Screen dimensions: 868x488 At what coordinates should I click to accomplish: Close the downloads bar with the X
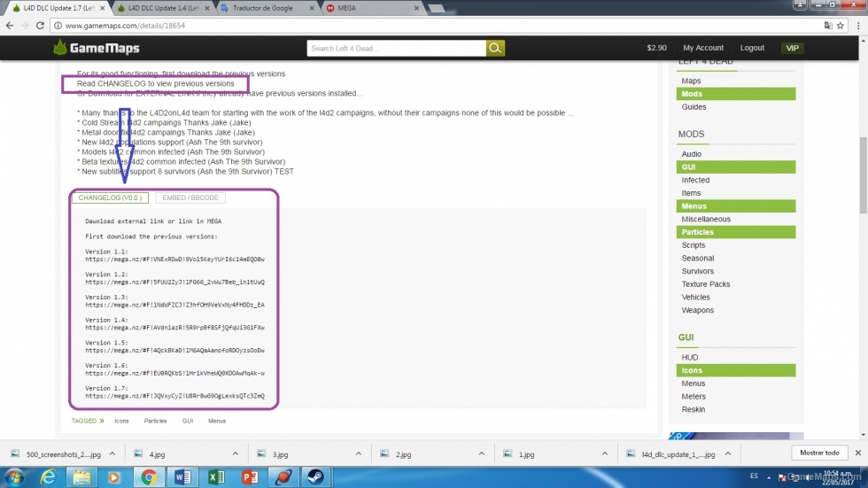point(858,453)
